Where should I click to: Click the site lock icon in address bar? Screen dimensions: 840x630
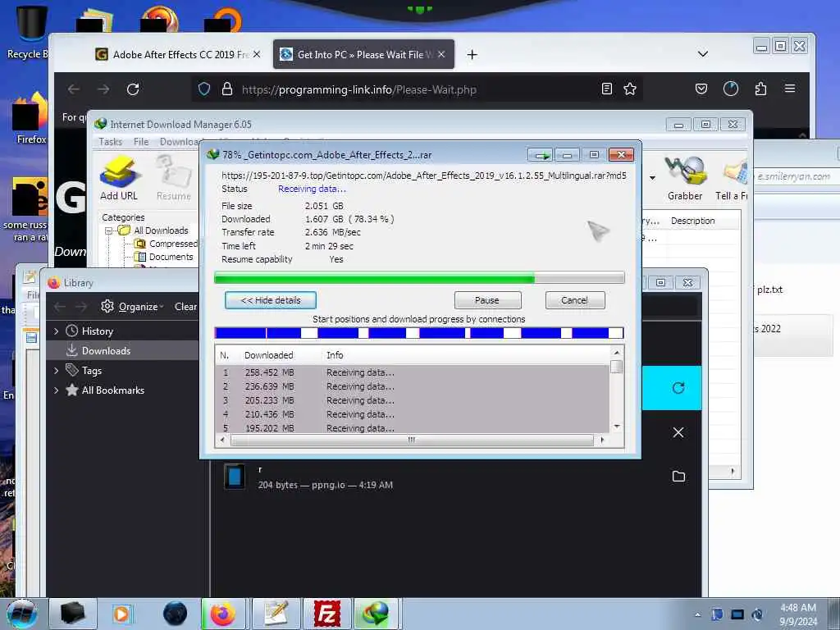click(227, 89)
